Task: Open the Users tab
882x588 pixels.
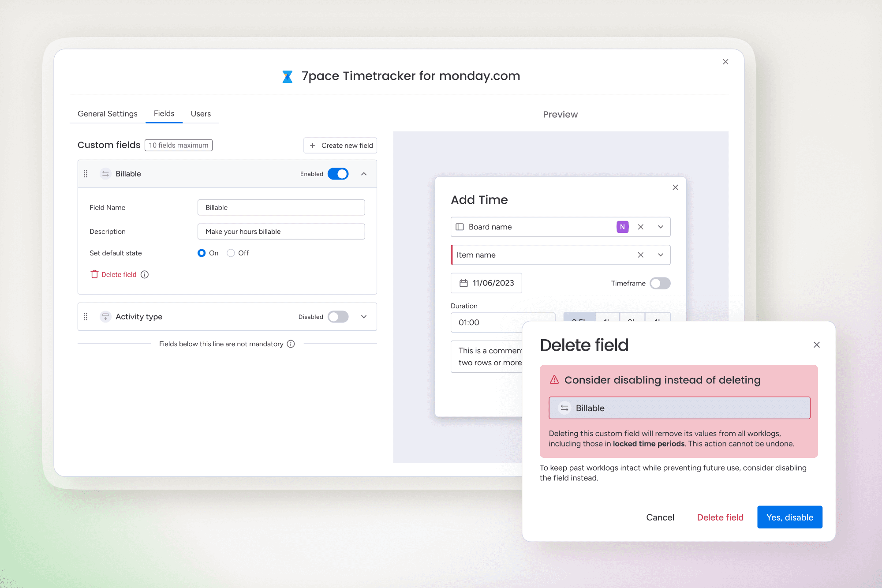Action: (x=201, y=114)
